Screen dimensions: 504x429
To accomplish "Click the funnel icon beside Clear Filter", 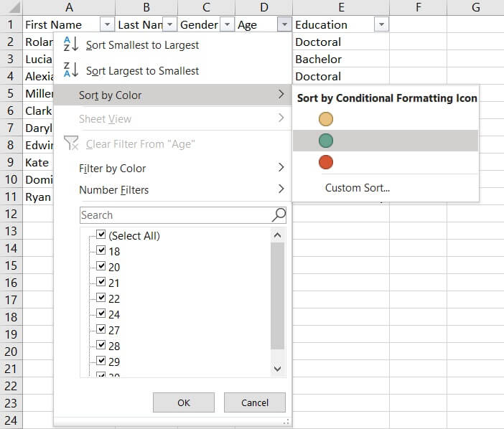I will (x=71, y=143).
